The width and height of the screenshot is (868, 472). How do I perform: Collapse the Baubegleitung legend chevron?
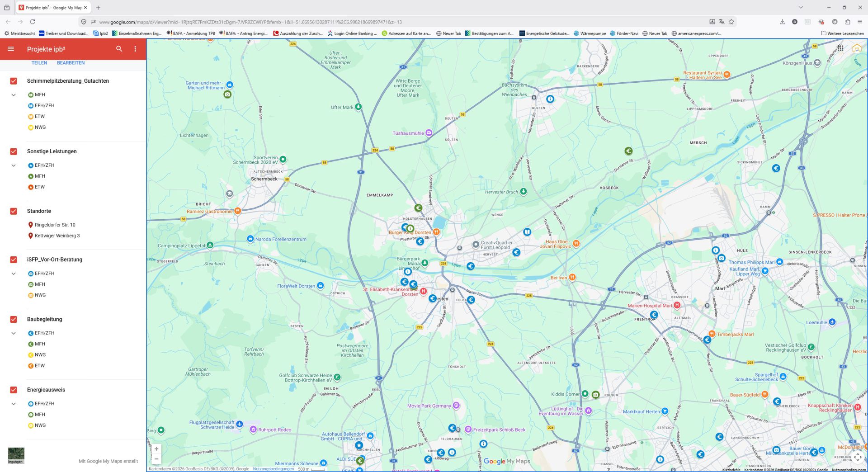14,333
